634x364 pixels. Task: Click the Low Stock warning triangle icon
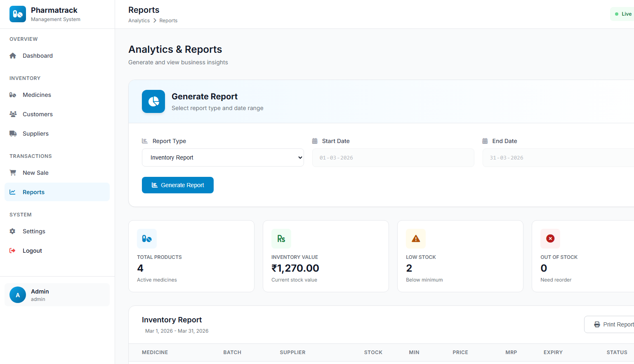[416, 239]
